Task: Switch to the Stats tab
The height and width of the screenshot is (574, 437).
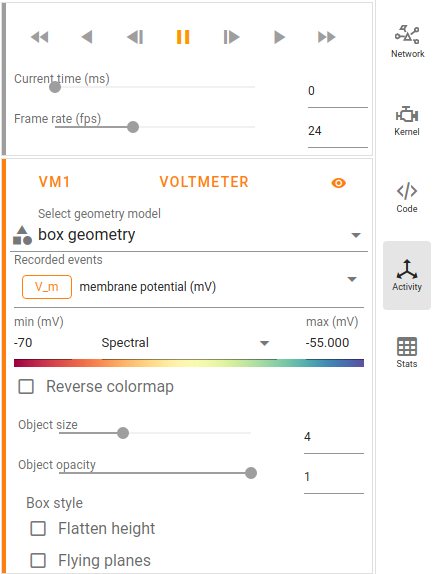Action: click(407, 352)
